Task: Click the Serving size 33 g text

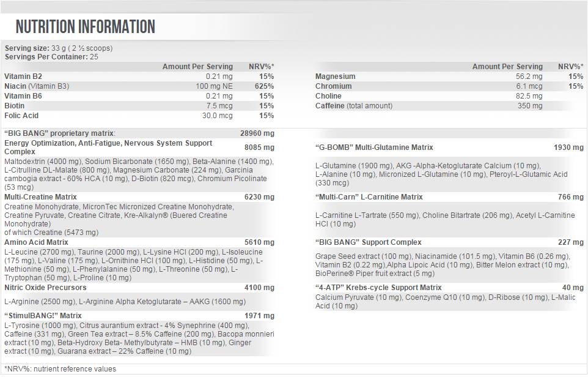Action: point(58,48)
